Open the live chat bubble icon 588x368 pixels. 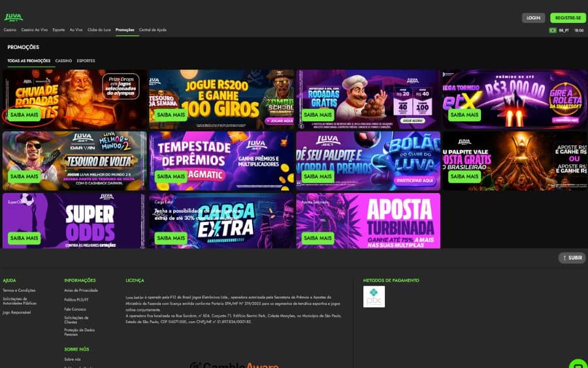pyautogui.click(x=579, y=364)
